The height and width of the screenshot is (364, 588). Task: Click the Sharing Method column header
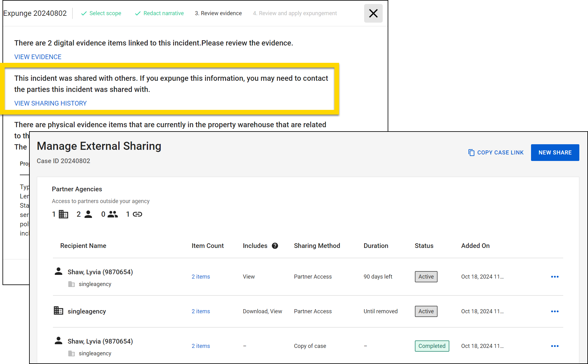click(x=317, y=246)
